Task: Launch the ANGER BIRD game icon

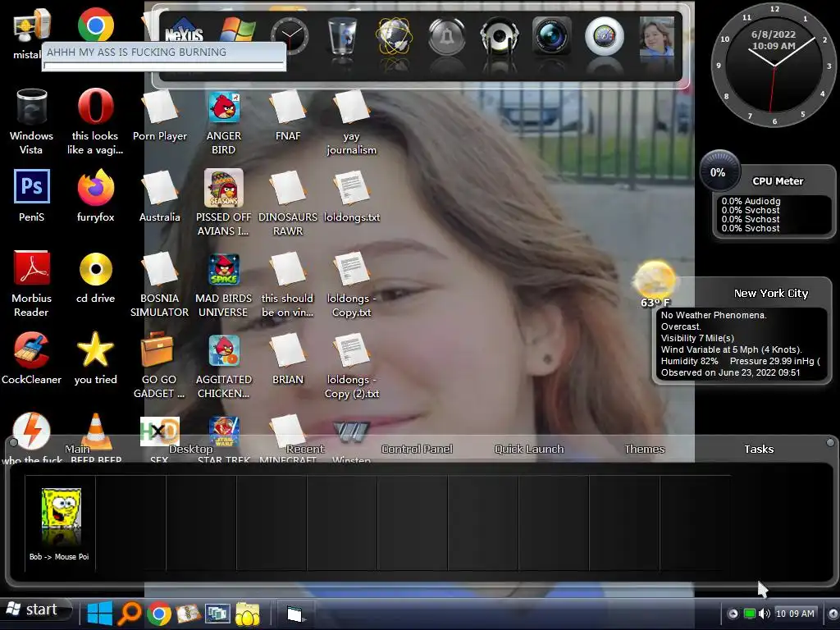Action: point(224,107)
